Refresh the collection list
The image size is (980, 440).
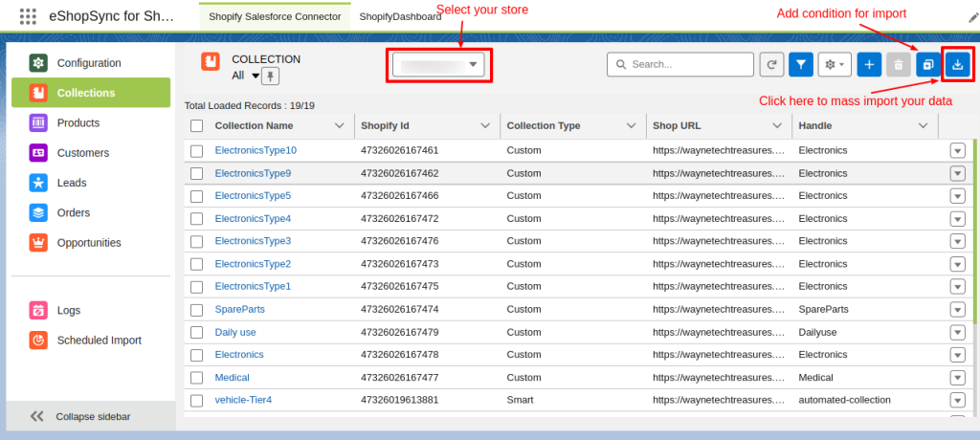pos(772,64)
